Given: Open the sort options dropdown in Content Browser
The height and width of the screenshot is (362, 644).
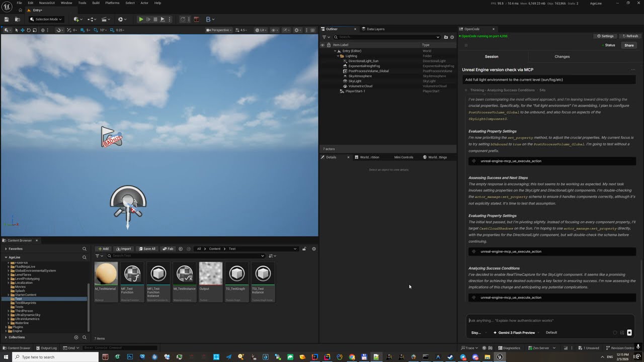Looking at the screenshot, I should coord(272,256).
